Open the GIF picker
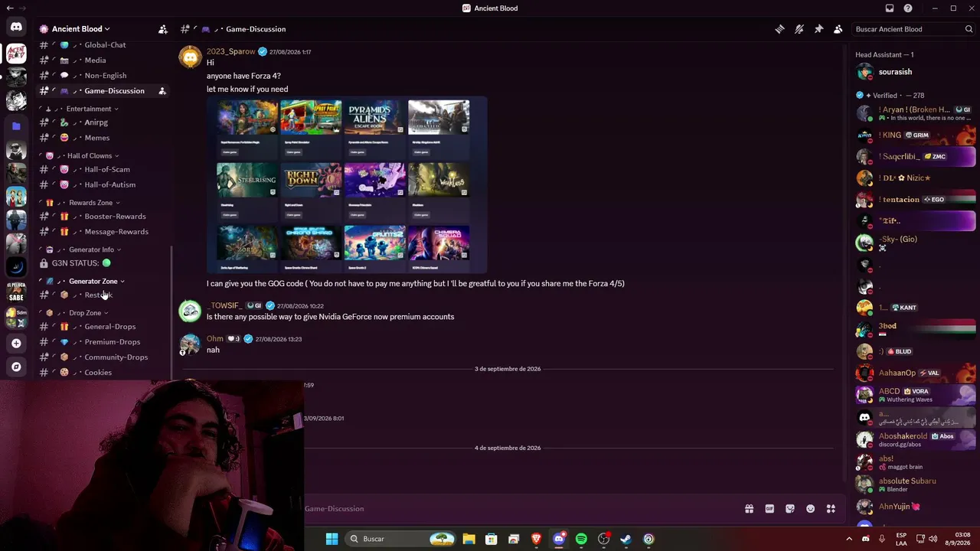Screen dimensions: 980x551 tap(769, 509)
